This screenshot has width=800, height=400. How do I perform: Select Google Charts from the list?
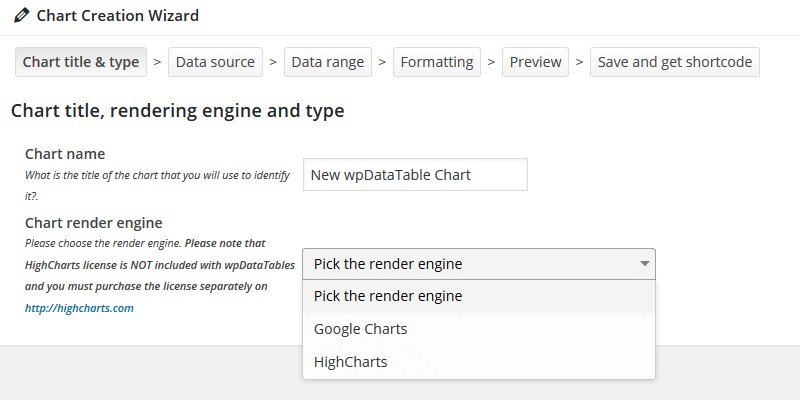pyautogui.click(x=479, y=329)
